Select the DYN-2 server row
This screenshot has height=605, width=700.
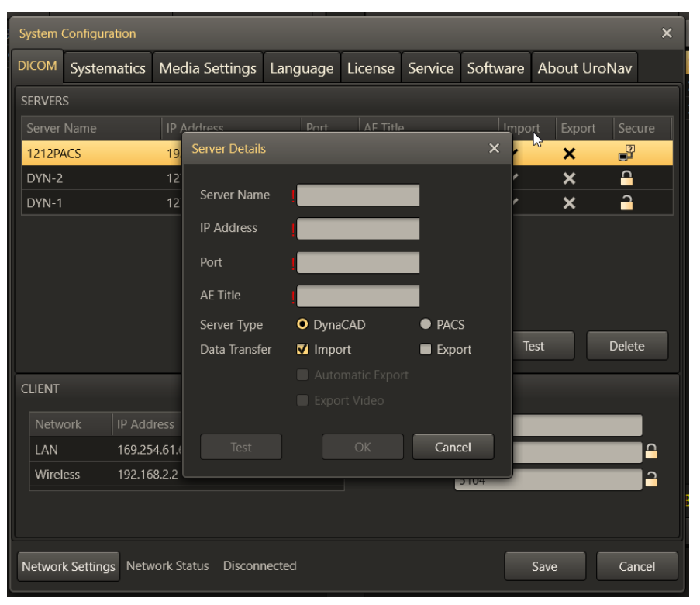[347, 178]
